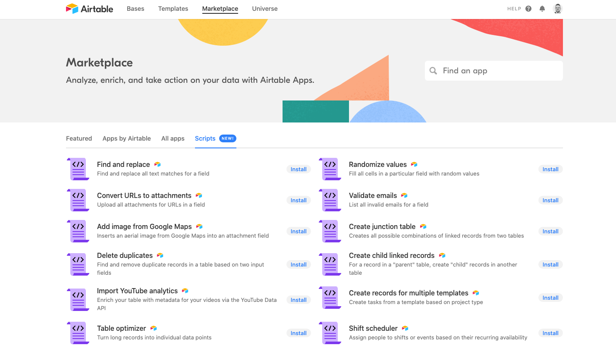This screenshot has height=364, width=616.
Task: Click the Create child linked records script icon
Action: coord(330,264)
